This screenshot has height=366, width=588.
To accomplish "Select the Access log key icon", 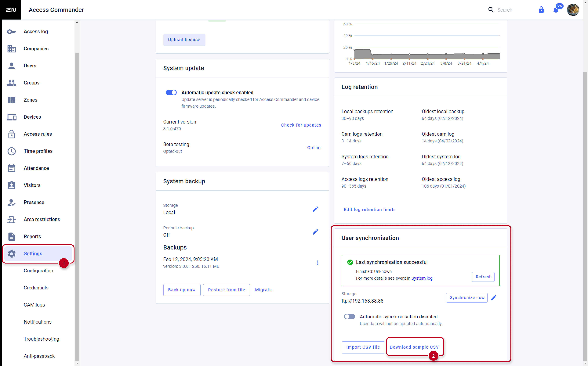I will (x=11, y=31).
